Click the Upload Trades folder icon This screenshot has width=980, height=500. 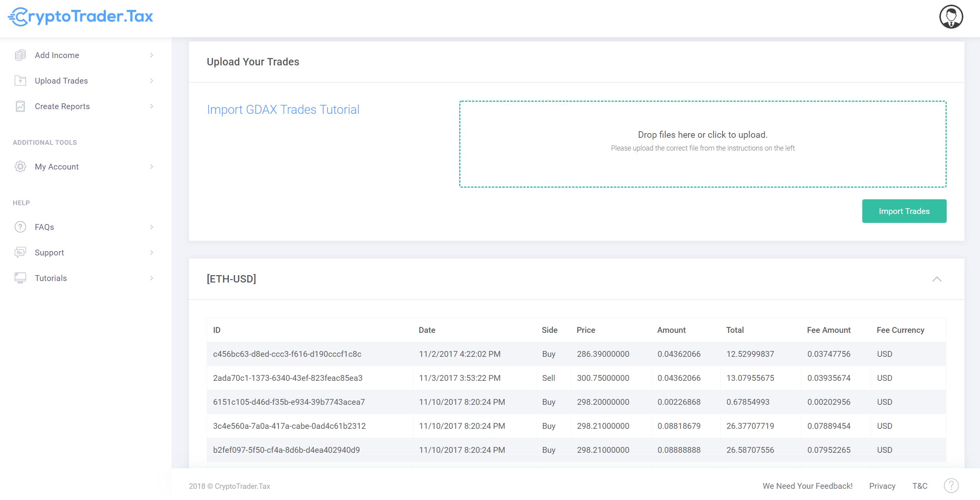click(20, 81)
